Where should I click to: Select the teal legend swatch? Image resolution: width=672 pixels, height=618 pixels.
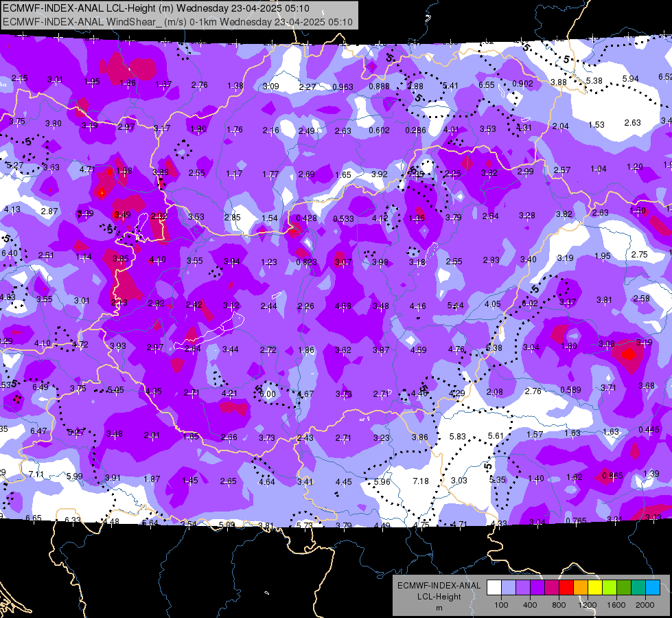[x=638, y=588]
